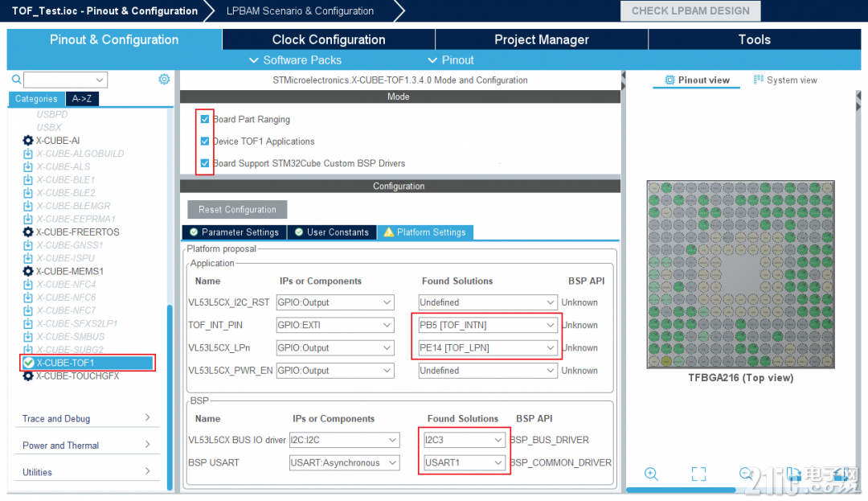Click the CHECK LPBAM DESIGN button
868x501 pixels.
[x=690, y=11]
